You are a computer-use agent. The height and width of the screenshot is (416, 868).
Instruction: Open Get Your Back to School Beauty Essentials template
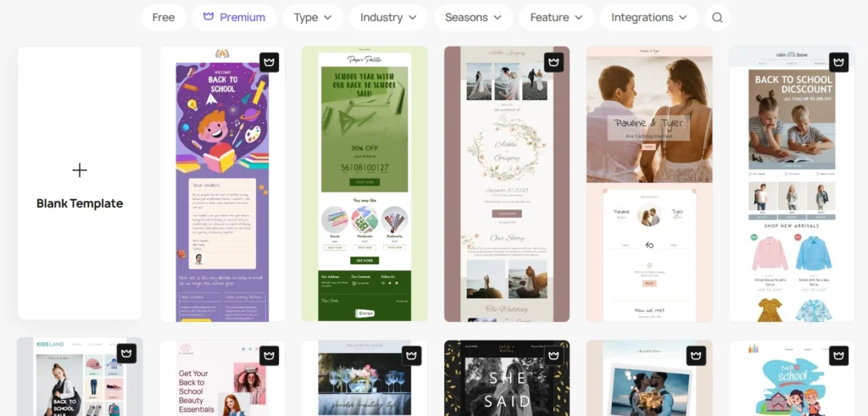(x=223, y=379)
